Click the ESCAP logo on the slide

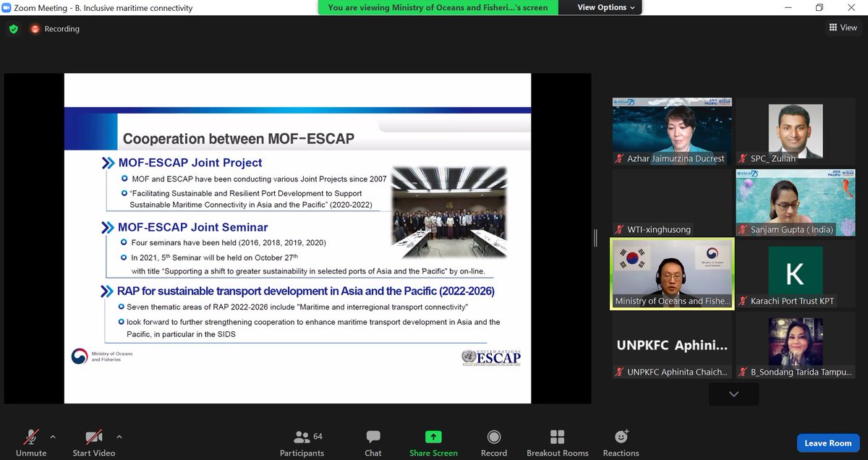pyautogui.click(x=491, y=358)
